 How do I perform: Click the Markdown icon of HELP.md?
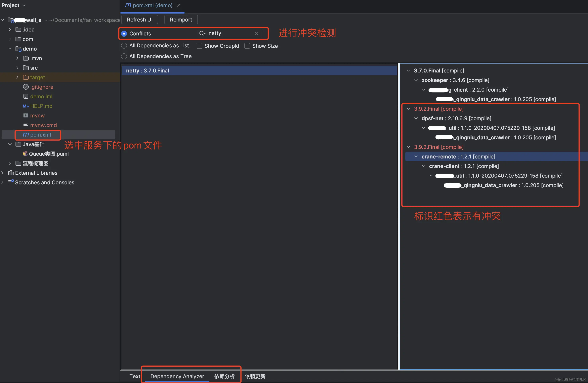coord(26,106)
